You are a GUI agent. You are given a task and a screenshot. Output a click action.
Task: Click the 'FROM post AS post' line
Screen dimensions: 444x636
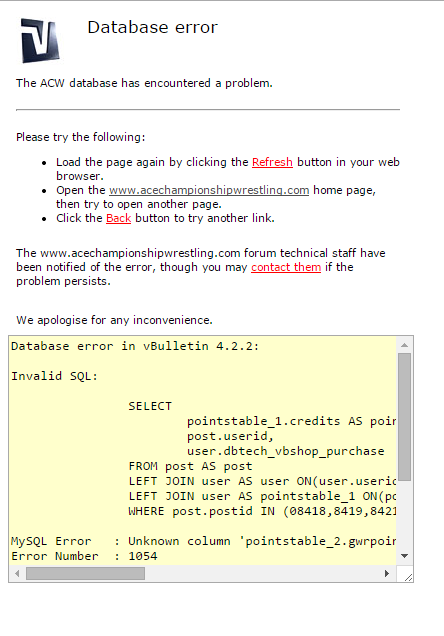coord(190,466)
